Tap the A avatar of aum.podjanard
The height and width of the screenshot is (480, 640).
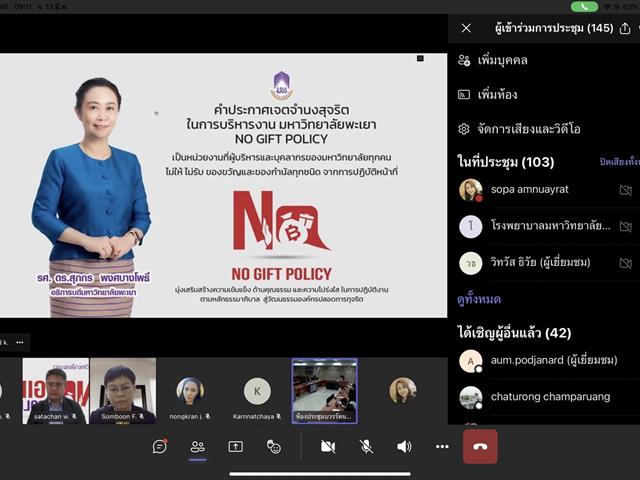pyautogui.click(x=471, y=361)
